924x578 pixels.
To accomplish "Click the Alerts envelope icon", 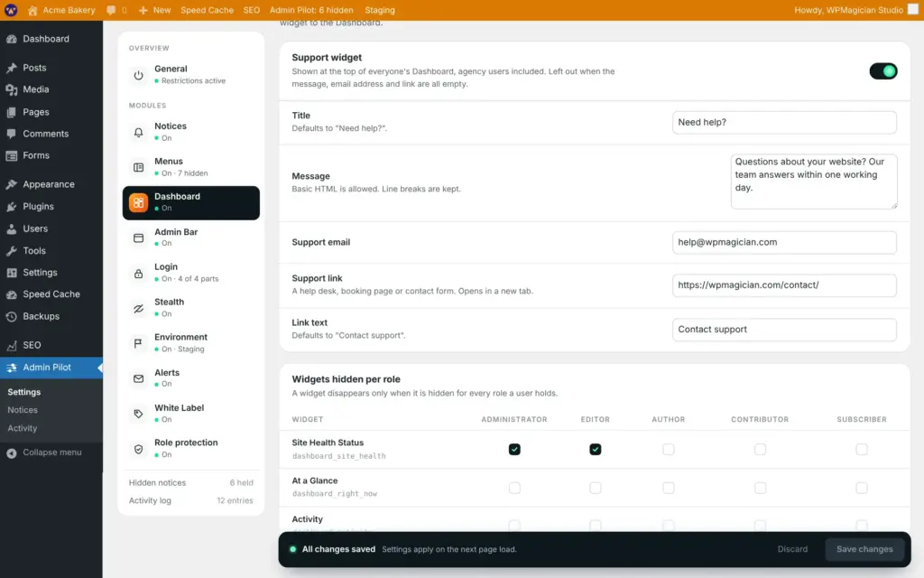I will (x=138, y=378).
